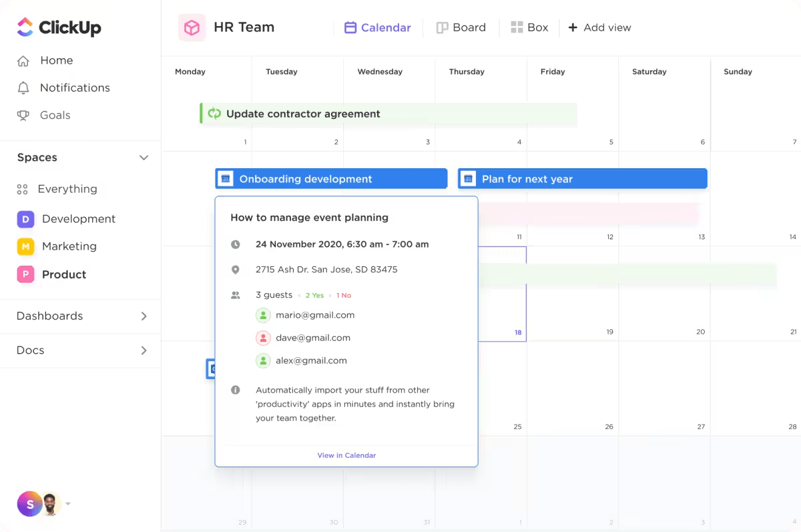Switch to the Calendar view tab
The image size is (801, 532).
click(x=378, y=27)
